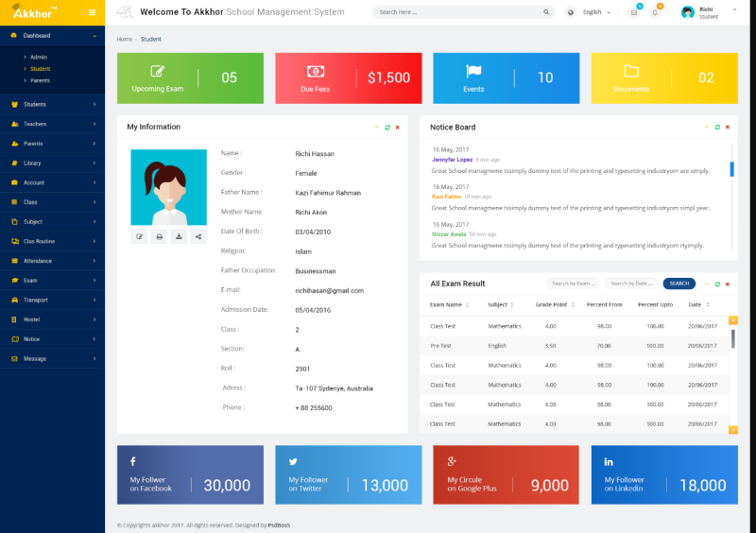Open the notifications bell icon
756x533 pixels.
(655, 12)
